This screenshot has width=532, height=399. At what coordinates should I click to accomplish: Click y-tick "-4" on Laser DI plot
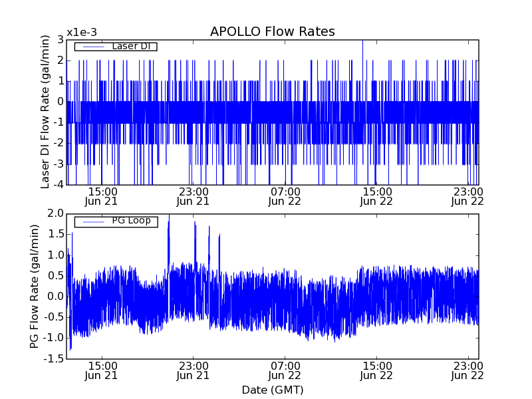click(57, 185)
